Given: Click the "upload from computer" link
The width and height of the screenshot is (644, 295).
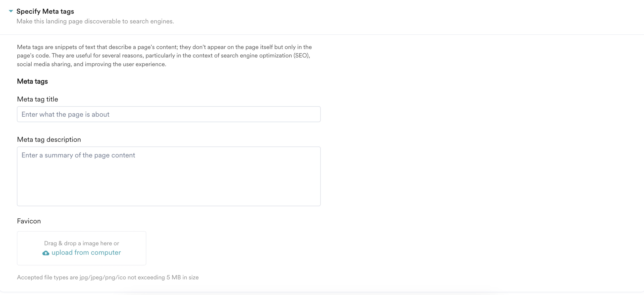Looking at the screenshot, I should [86, 252].
